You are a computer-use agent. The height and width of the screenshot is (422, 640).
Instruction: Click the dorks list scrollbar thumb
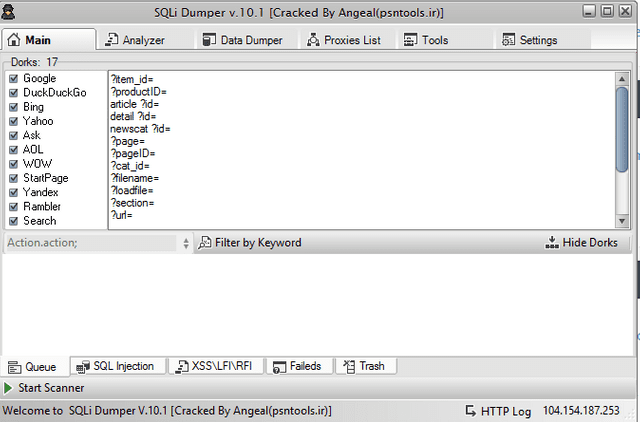click(x=622, y=129)
